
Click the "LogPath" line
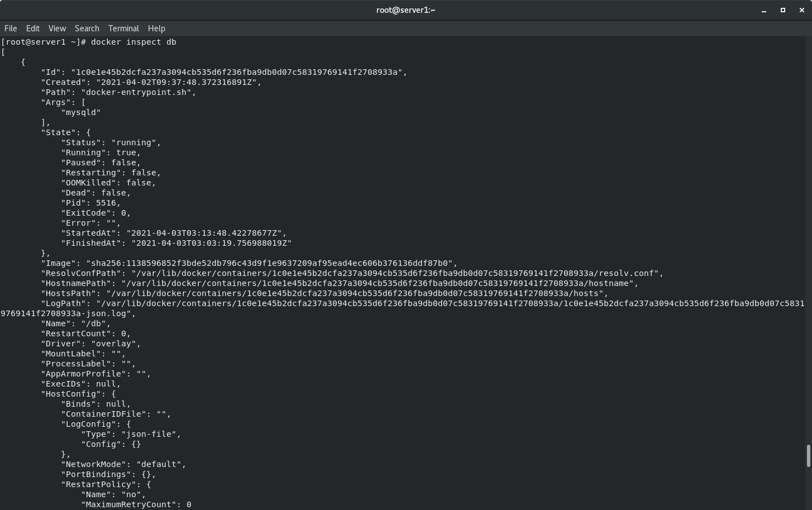tap(402, 308)
